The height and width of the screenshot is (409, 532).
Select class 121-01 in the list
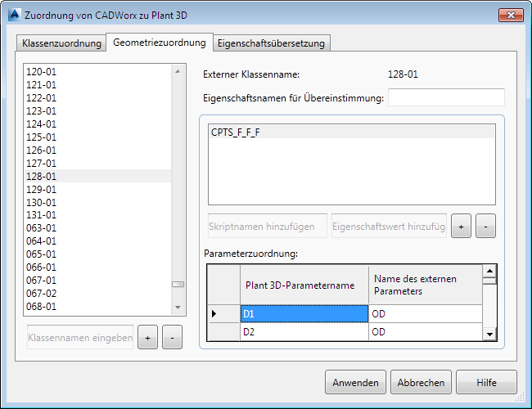pyautogui.click(x=98, y=85)
